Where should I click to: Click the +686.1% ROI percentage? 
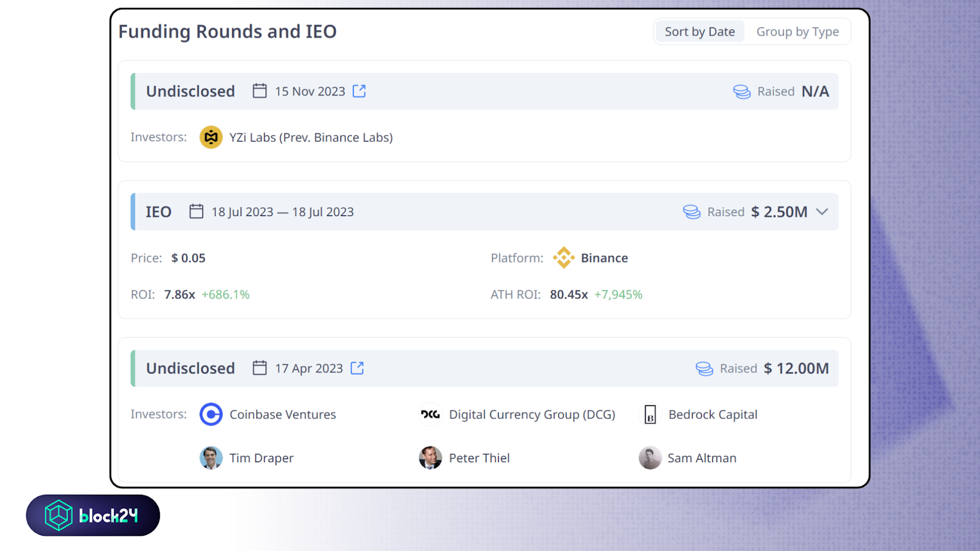[225, 294]
